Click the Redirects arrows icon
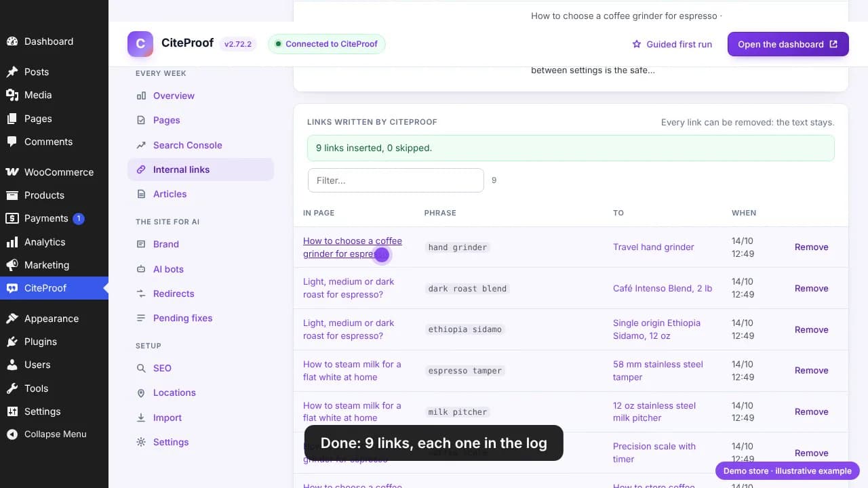Viewport: 868px width, 488px height. point(141,293)
